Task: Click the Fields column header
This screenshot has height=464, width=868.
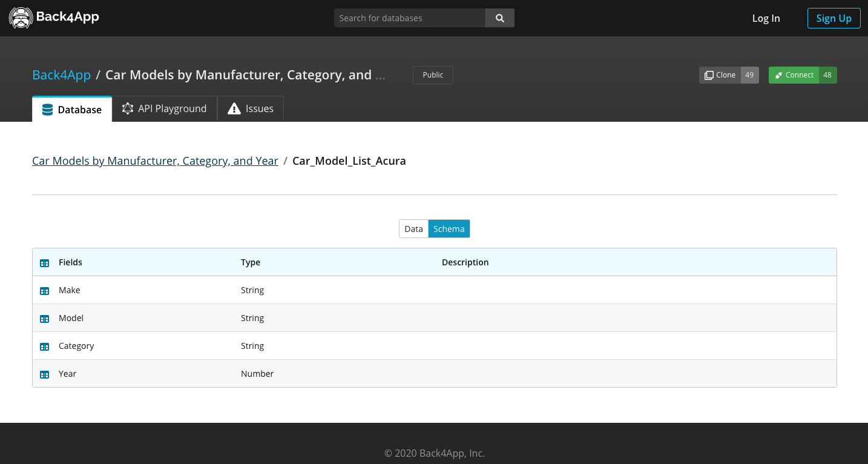Action: click(x=70, y=262)
